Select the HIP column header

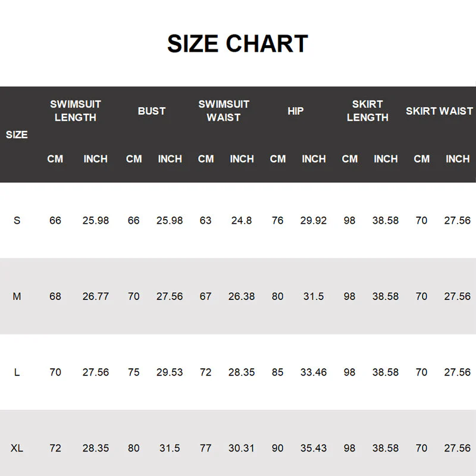(296, 111)
